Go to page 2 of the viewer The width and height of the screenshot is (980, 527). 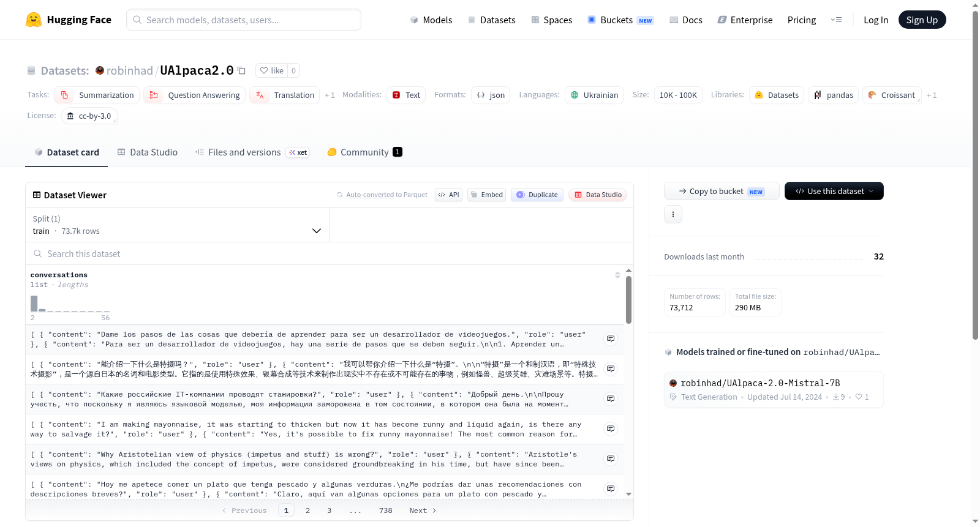pyautogui.click(x=307, y=510)
